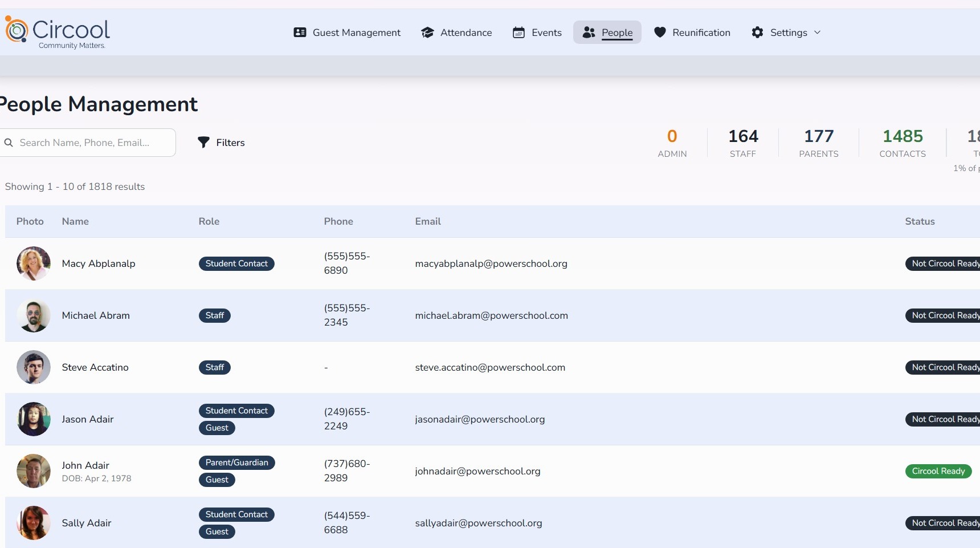The height and width of the screenshot is (548, 980).
Task: Click email jasonadair@powerschool.org
Action: tap(480, 419)
